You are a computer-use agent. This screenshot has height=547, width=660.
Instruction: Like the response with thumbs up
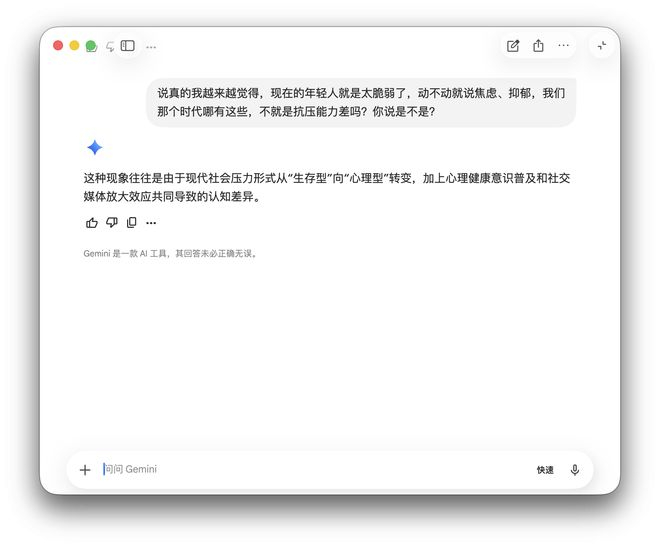91,223
